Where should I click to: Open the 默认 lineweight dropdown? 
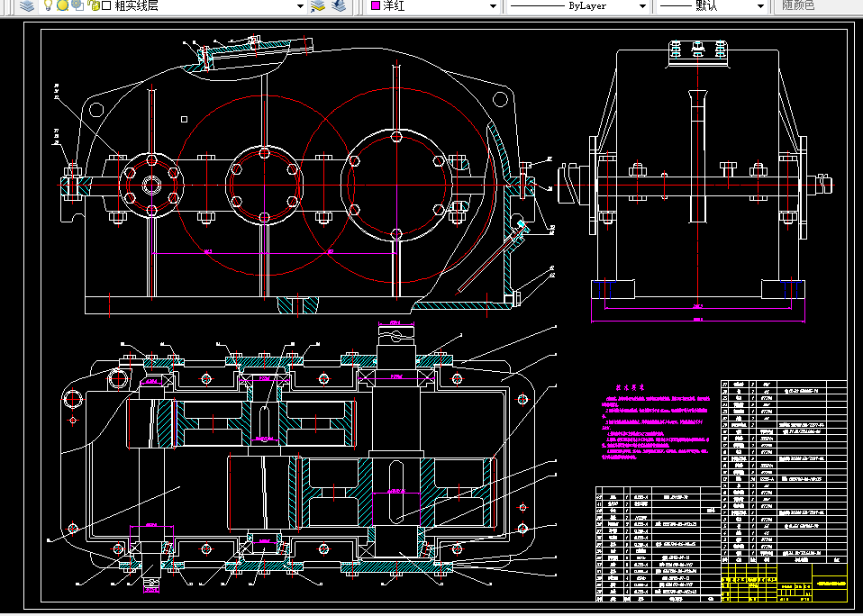pyautogui.click(x=759, y=5)
